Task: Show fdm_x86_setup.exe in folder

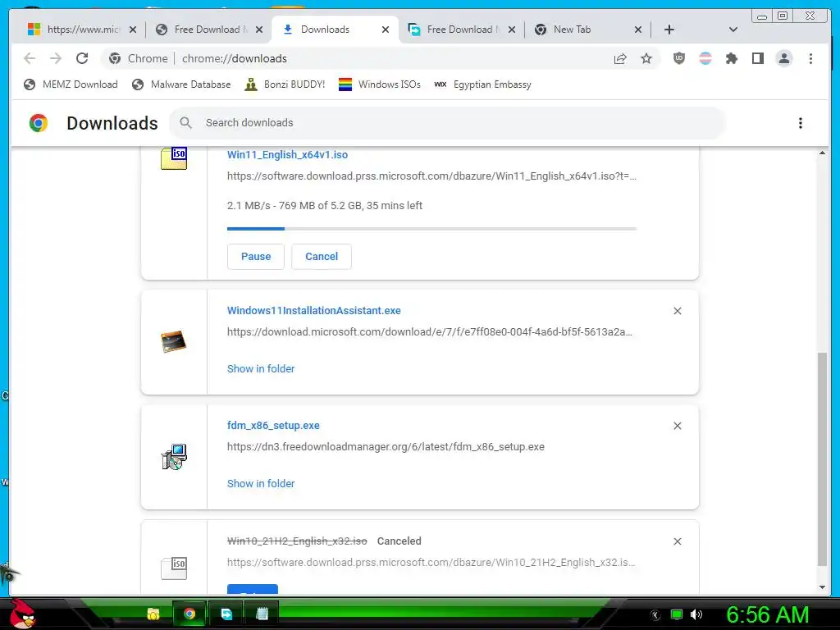Action: 261,483
